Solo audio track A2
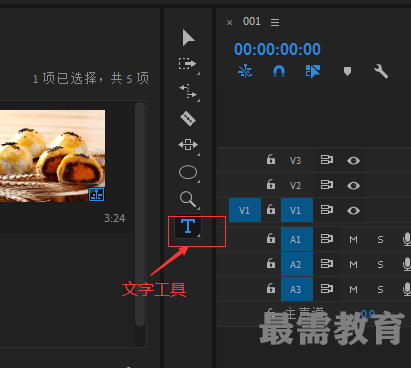The image size is (411, 368). pos(380,264)
